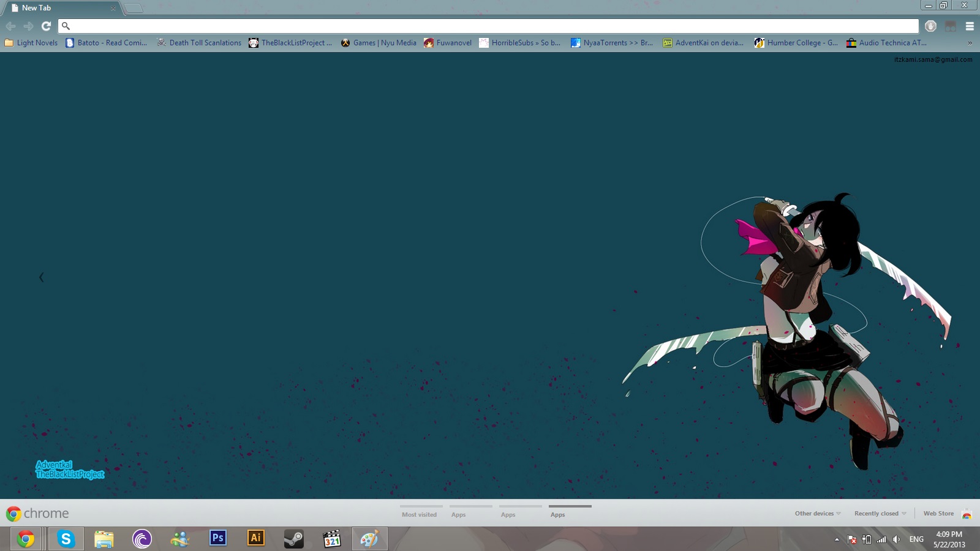Click the Chrome logo in the footer

37,513
